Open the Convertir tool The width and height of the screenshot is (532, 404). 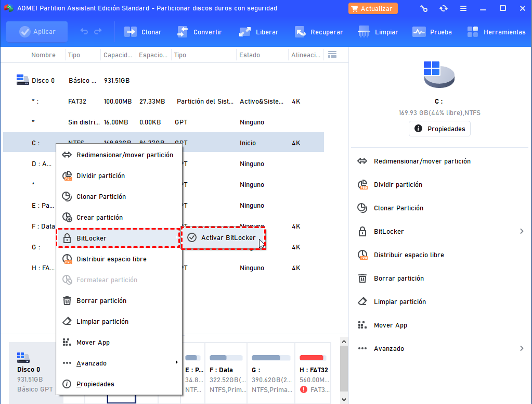200,32
